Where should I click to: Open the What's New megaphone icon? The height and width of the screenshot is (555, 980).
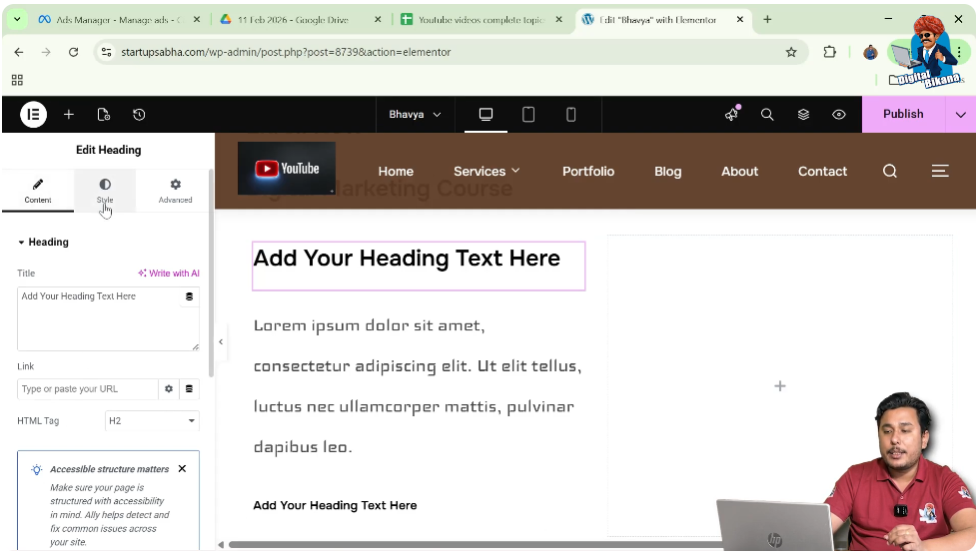[x=732, y=114]
